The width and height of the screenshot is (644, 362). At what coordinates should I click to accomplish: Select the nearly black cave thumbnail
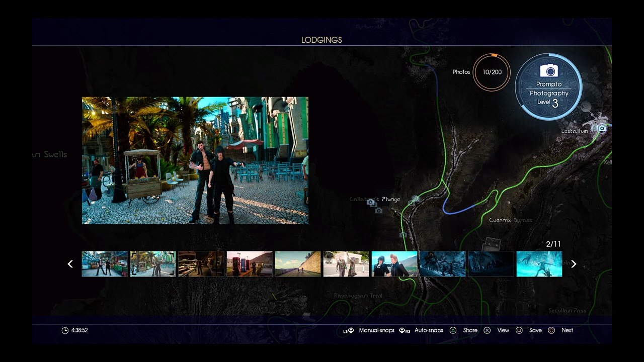point(491,264)
